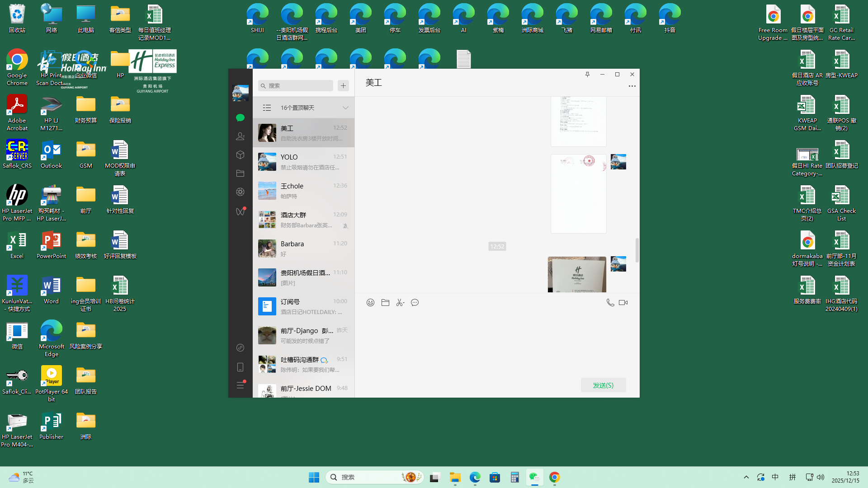The image size is (868, 488).
Task: Click the chat message area scrollbar
Action: (637, 250)
